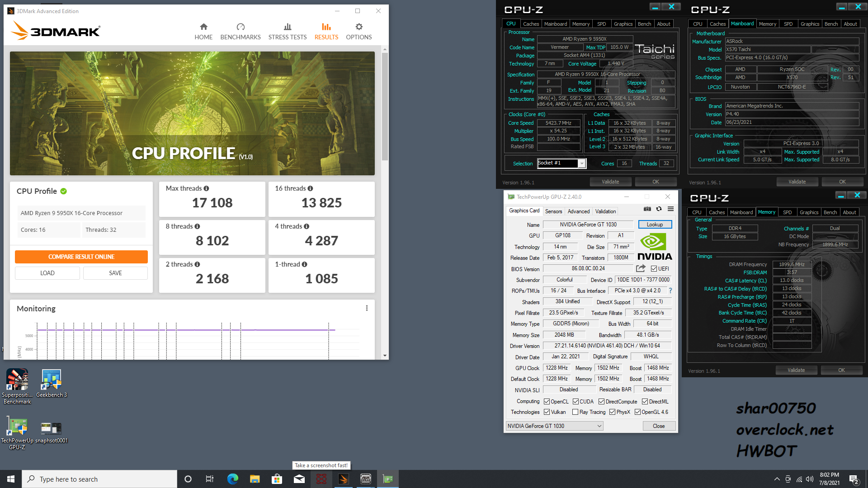This screenshot has height=488, width=868.
Task: Open GPU selector dropdown NVIDIA GeForce GT 1030
Action: pyautogui.click(x=554, y=426)
